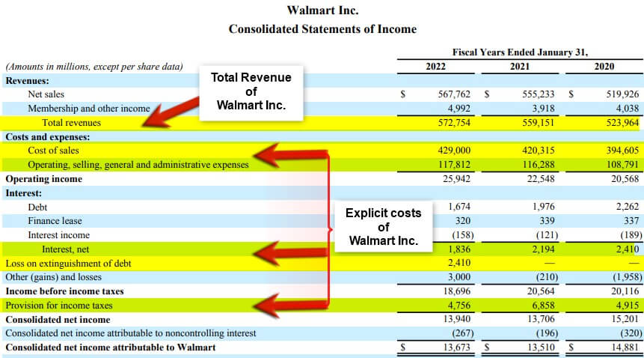
Task: Select tax provision value 6,858
Action: point(543,306)
